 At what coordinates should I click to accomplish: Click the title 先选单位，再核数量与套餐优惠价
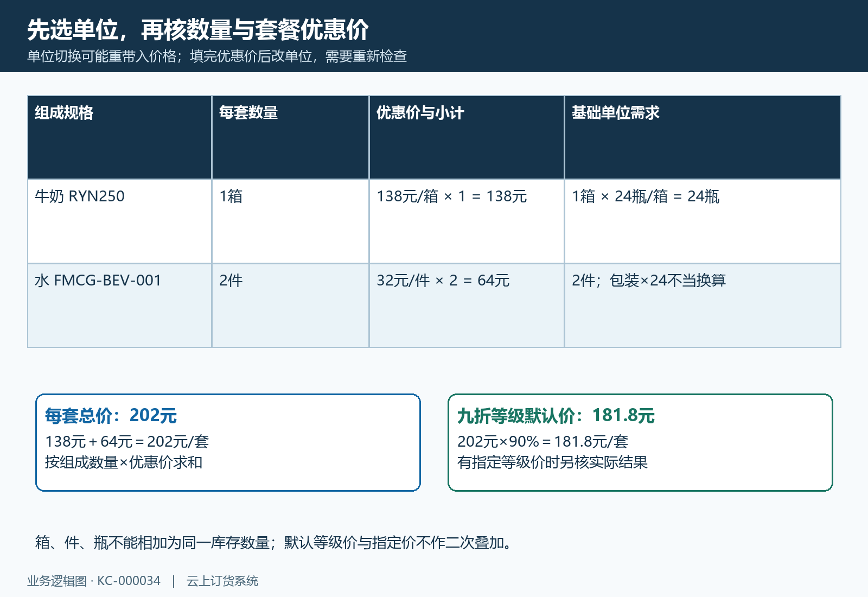point(198,30)
